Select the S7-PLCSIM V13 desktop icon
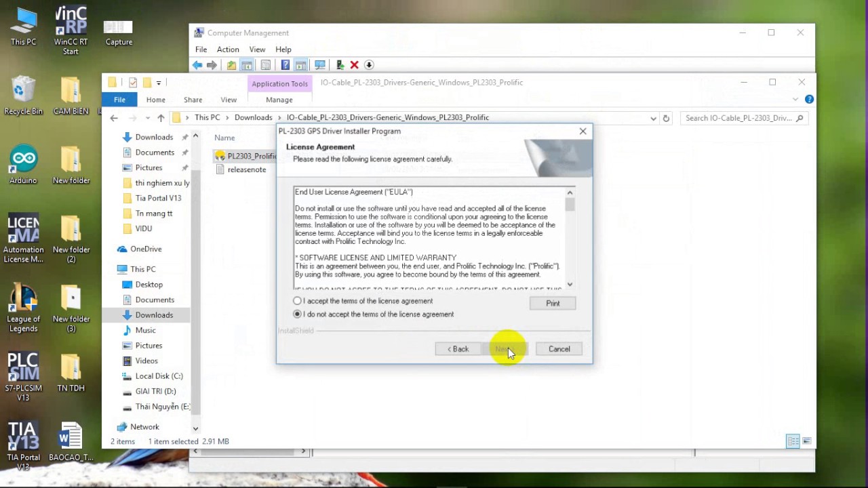The image size is (868, 488). [23, 378]
